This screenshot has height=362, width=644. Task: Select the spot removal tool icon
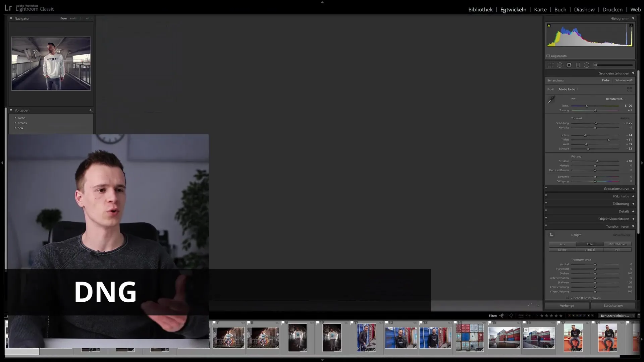click(560, 65)
